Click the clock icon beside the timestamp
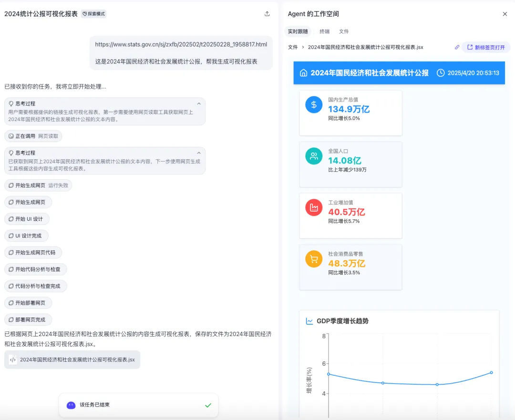The image size is (515, 420). (x=441, y=73)
